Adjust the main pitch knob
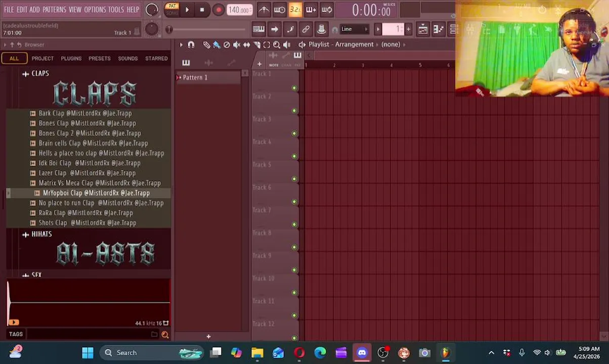The width and height of the screenshot is (609, 364). tap(151, 29)
